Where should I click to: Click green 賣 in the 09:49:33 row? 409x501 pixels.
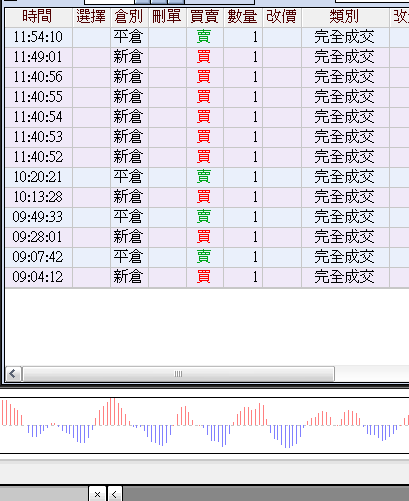204,217
